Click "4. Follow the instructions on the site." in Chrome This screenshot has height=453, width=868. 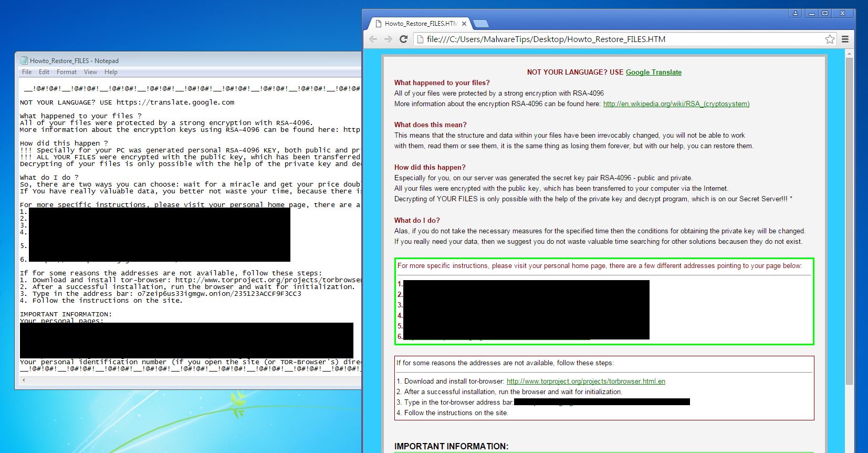pyautogui.click(x=452, y=413)
